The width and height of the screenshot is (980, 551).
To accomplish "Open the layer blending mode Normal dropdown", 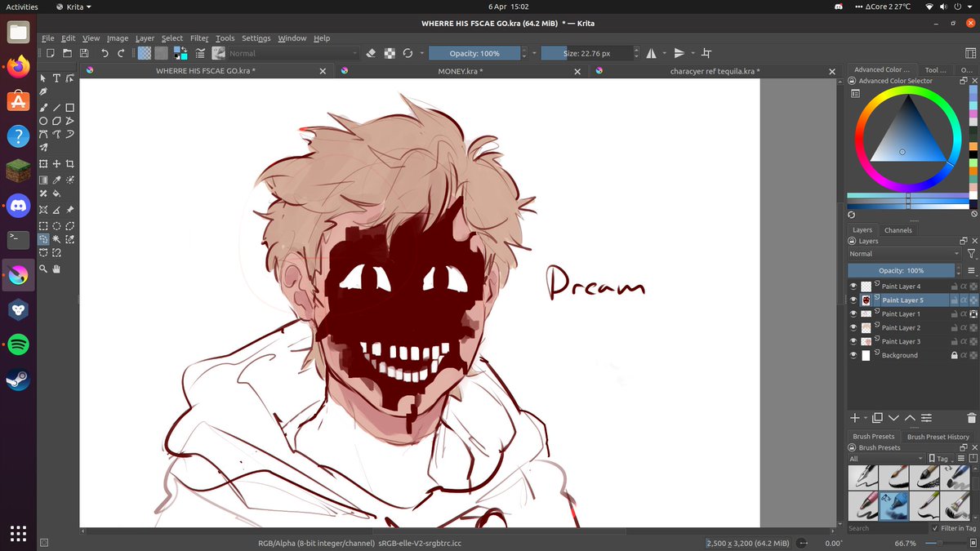I will (x=903, y=254).
